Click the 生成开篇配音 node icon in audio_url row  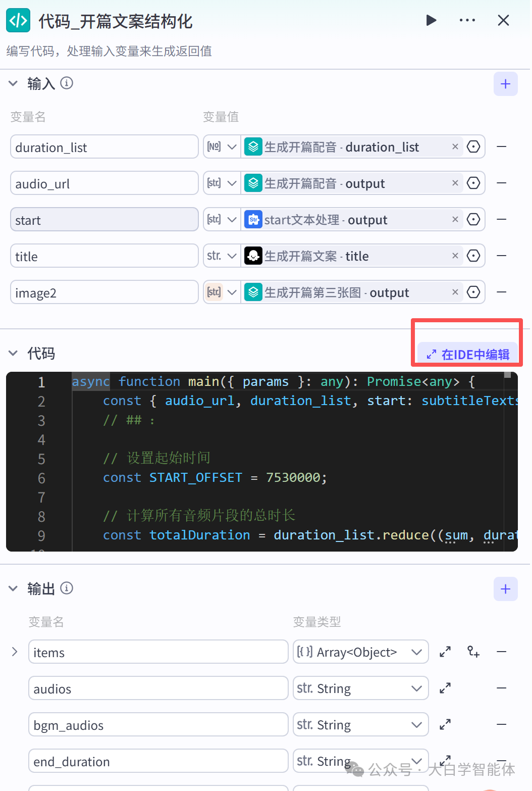click(253, 183)
